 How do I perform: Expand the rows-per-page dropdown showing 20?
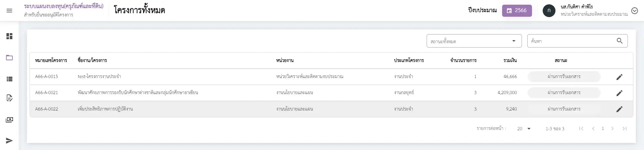[x=524, y=129]
